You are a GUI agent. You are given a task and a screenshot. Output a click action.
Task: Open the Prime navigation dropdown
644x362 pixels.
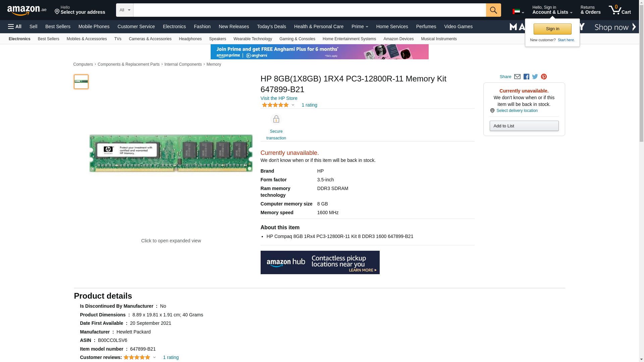coord(360,26)
